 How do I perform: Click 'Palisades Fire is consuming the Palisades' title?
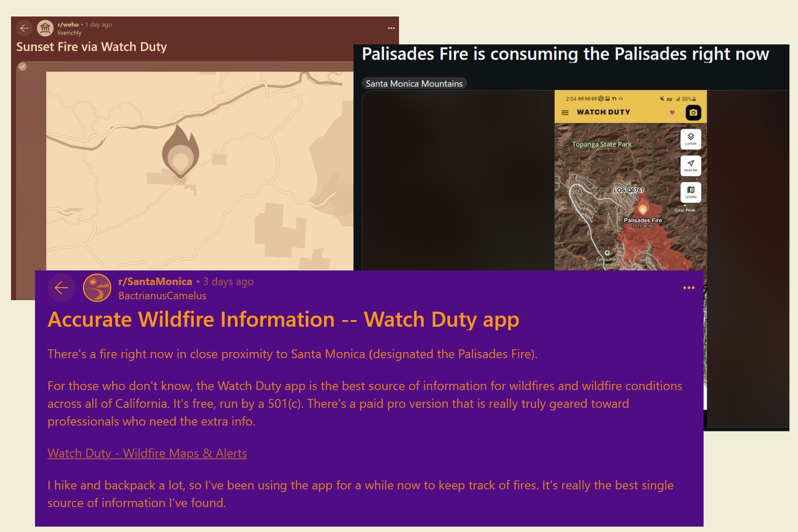coord(566,54)
